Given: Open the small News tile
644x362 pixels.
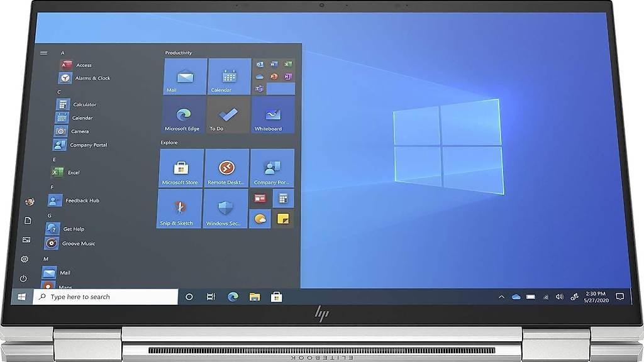Looking at the screenshot, I should click(x=260, y=199).
